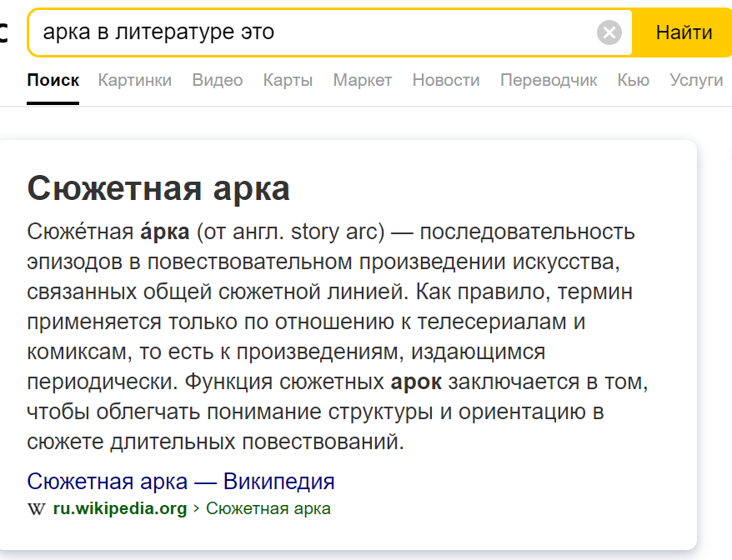Go to the Карты tab
732x560 pixels.
(x=288, y=80)
